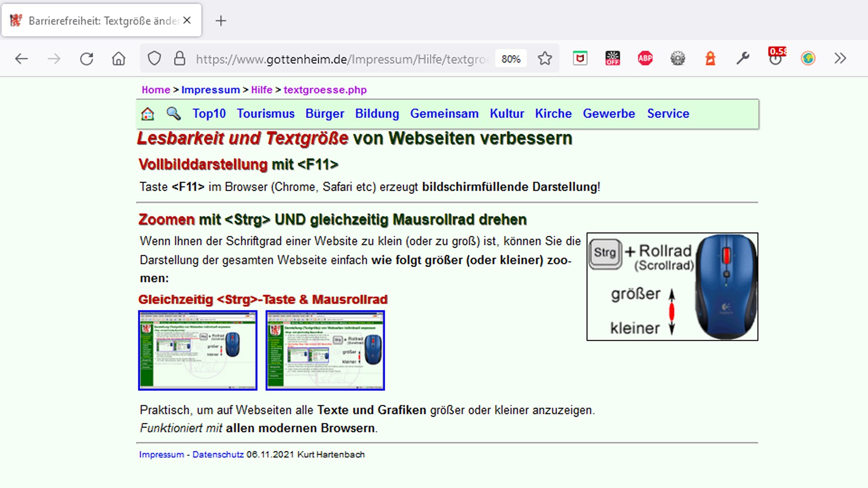The image size is (868, 488).
Task: Click the tracking protection shield icon
Action: [x=154, y=59]
